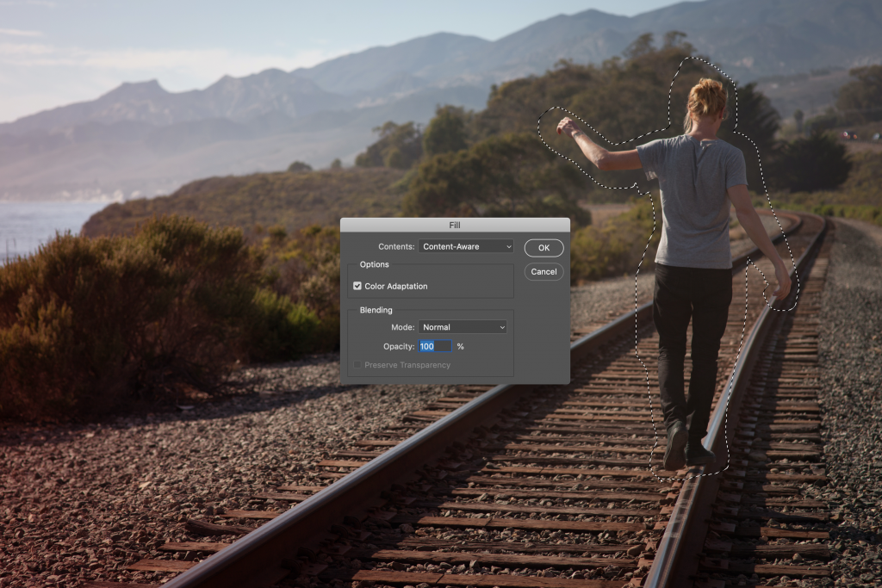The image size is (882, 588).
Task: Tick the disabled Preserve Transparency checkbox
Action: tap(357, 365)
